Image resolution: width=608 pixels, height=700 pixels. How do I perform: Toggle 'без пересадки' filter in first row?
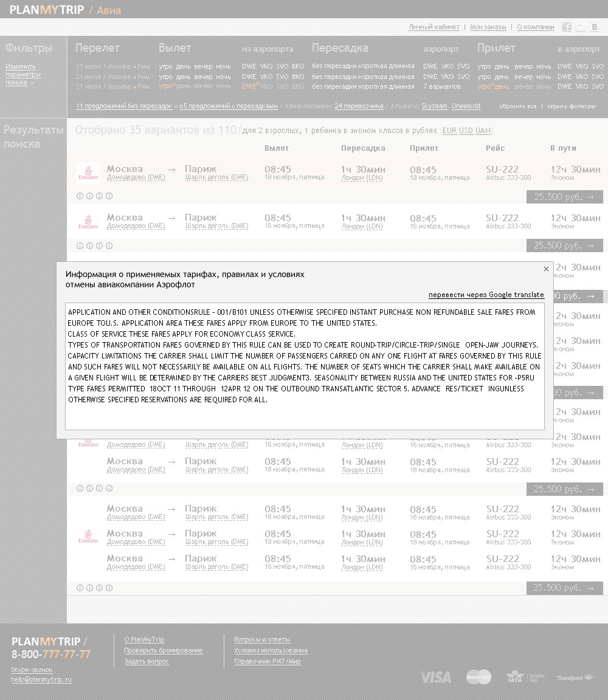point(331,66)
